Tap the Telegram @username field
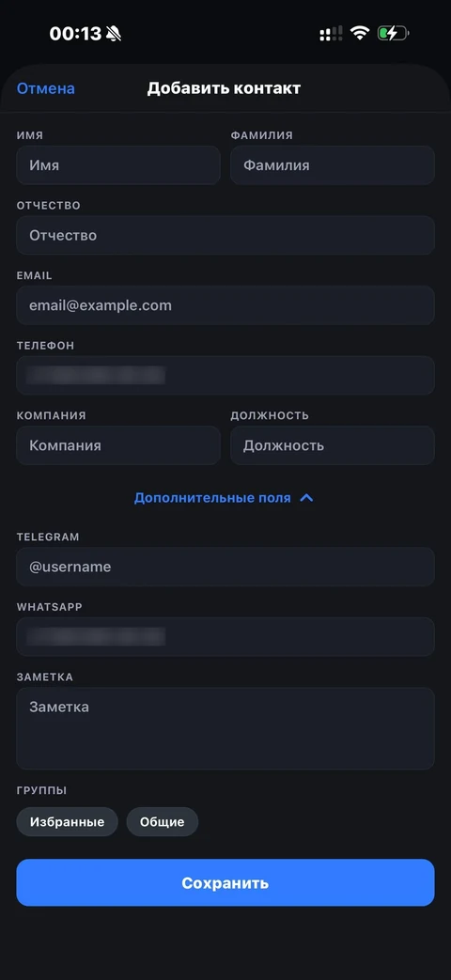 coord(225,567)
